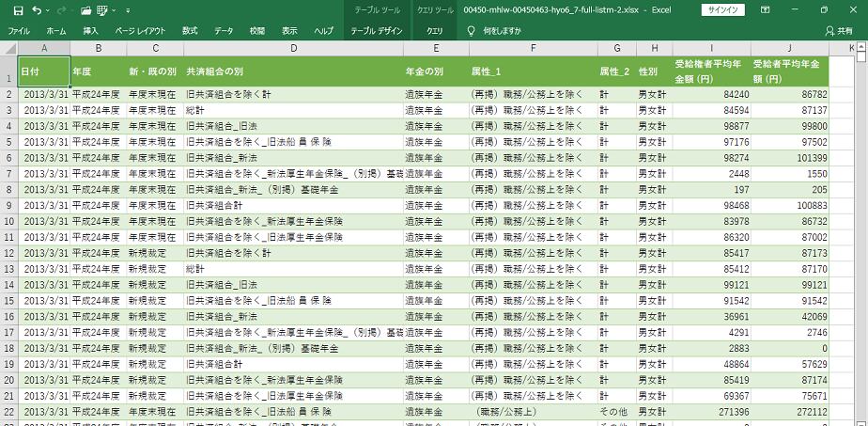
Task: Select column F header
Action: click(x=533, y=49)
